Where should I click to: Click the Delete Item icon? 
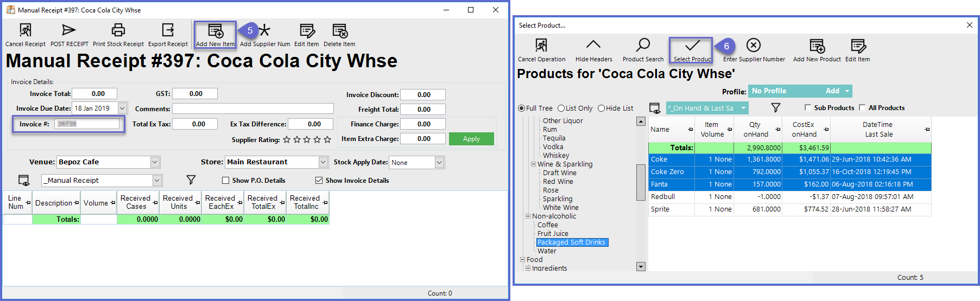click(339, 31)
